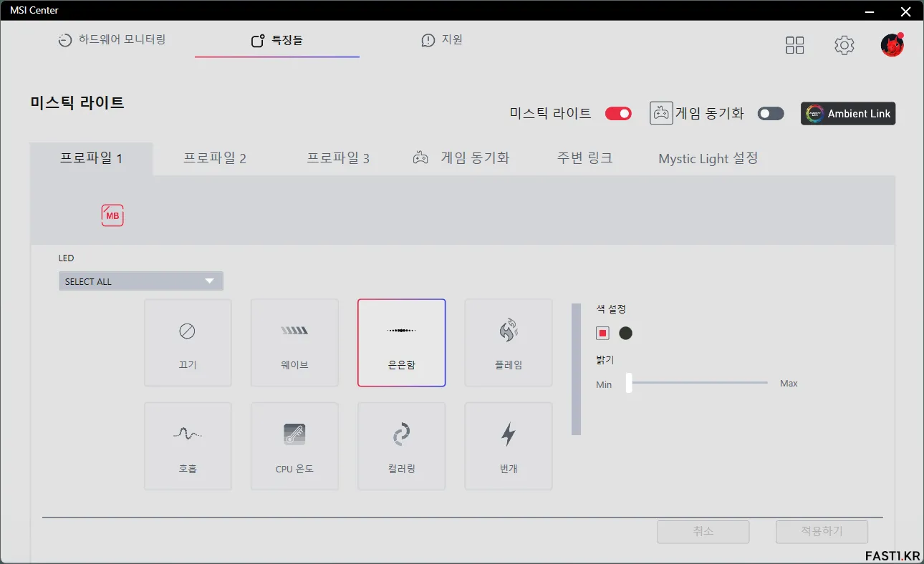Image resolution: width=924 pixels, height=564 pixels.
Task: Click the Min brightness label
Action: 604,384
